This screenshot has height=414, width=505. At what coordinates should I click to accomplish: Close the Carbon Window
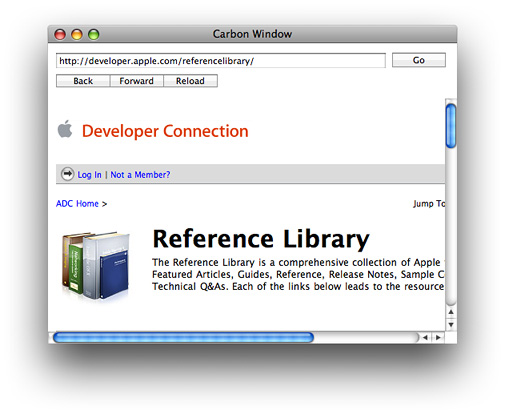(x=60, y=34)
